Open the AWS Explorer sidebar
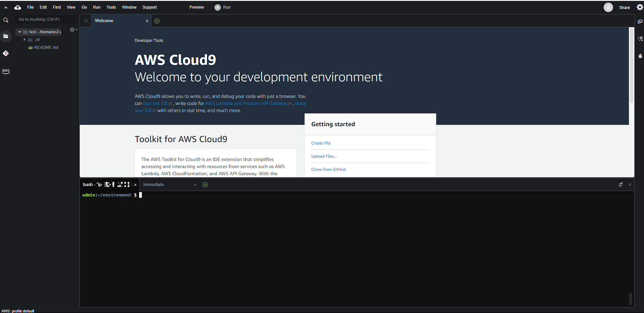This screenshot has height=313, width=644. pyautogui.click(x=6, y=71)
